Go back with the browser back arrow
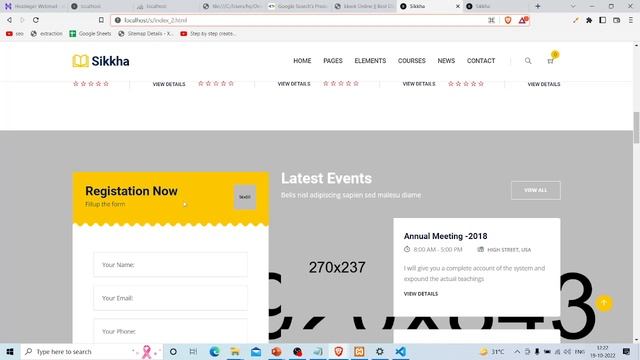This screenshot has width=640, height=360. click(9, 20)
